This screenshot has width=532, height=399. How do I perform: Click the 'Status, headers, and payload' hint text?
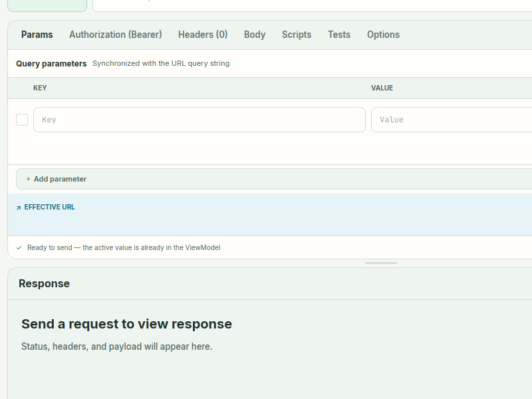(117, 346)
